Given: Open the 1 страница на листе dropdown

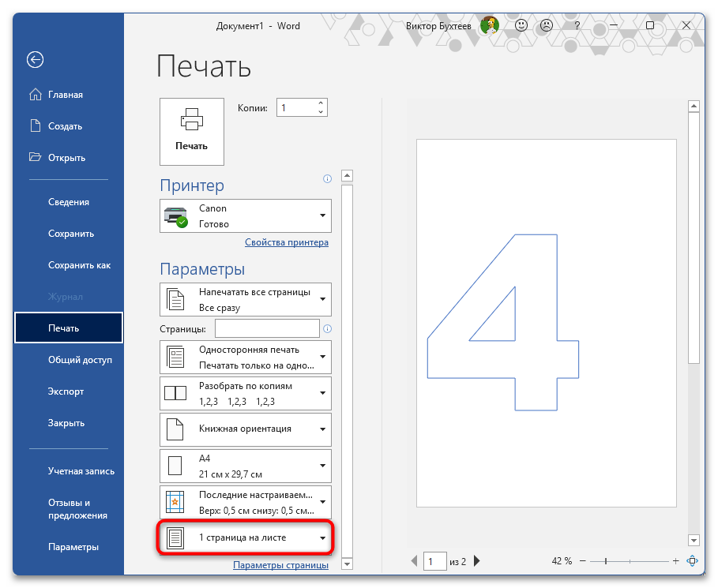Looking at the screenshot, I should [246, 537].
